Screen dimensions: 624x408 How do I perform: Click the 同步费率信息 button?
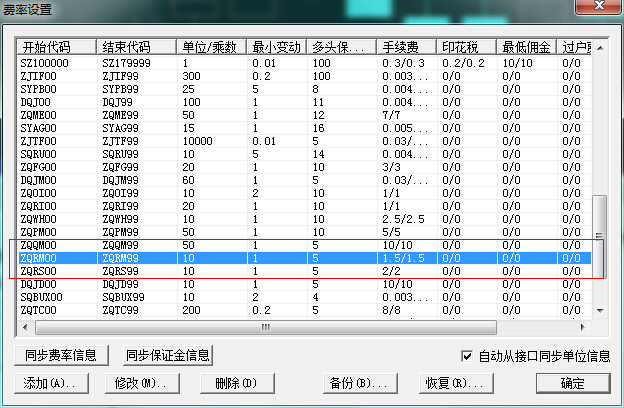[61, 355]
